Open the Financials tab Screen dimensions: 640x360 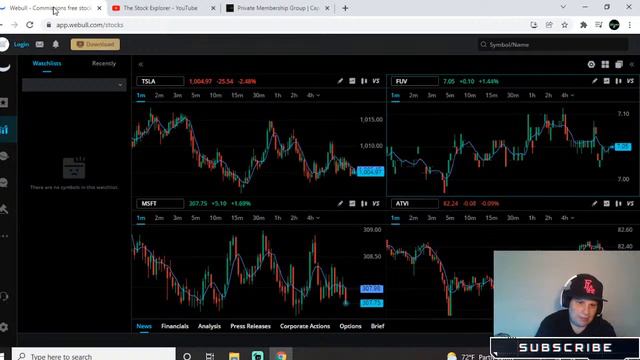(x=175, y=326)
